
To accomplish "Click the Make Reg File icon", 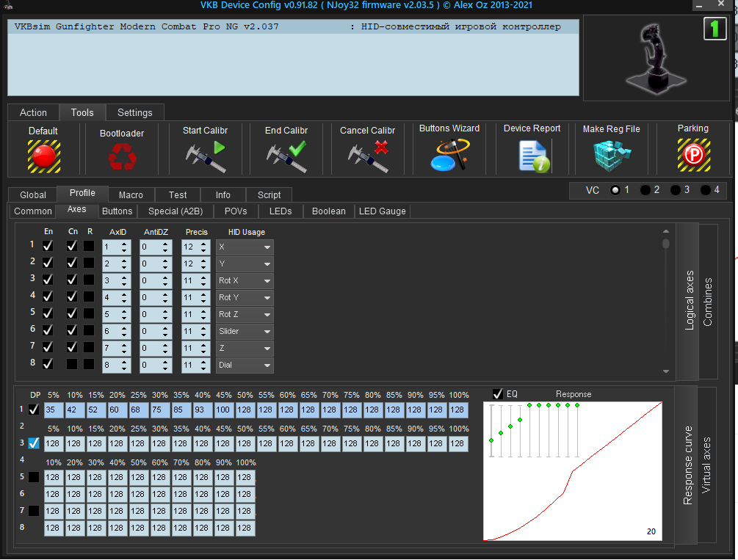I will click(x=611, y=155).
